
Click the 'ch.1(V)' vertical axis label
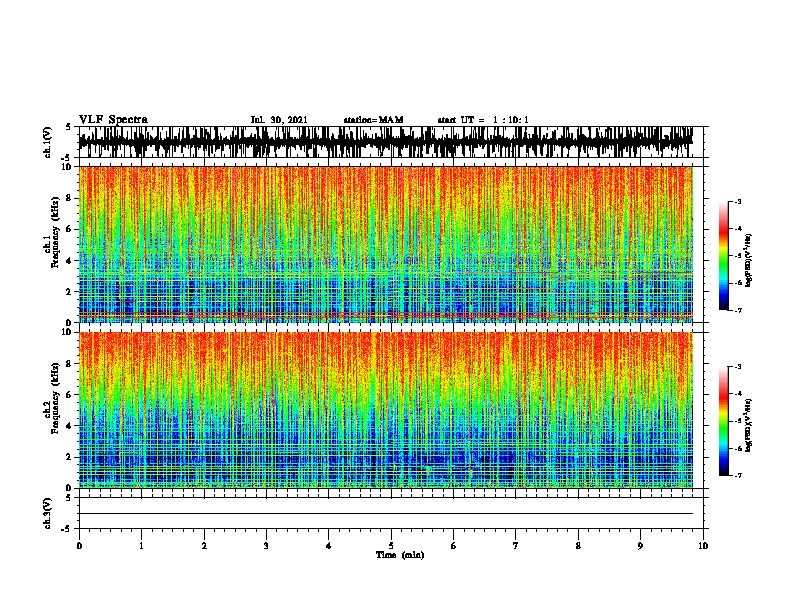[48, 142]
